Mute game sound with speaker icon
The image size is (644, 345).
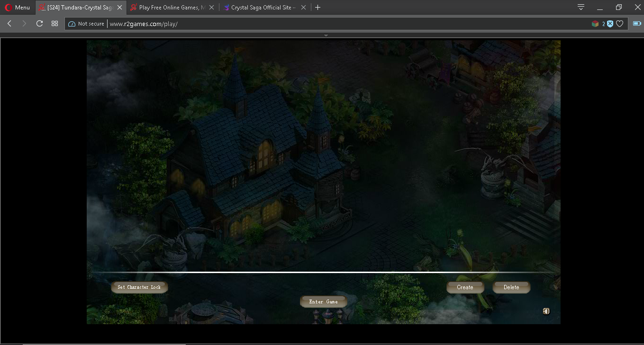click(x=546, y=311)
